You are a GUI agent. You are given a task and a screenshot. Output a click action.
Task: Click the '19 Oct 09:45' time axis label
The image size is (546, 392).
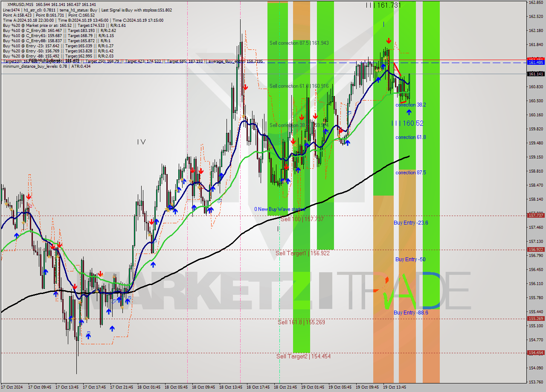click(x=367, y=387)
